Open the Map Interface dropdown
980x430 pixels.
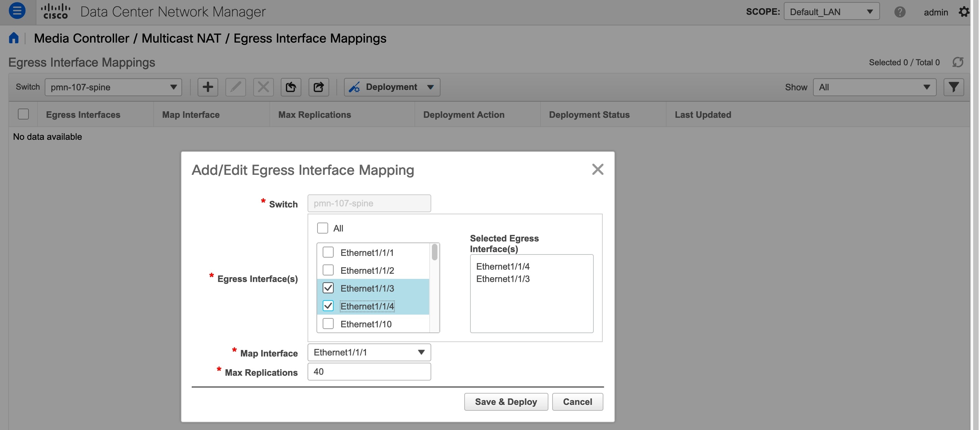(369, 352)
